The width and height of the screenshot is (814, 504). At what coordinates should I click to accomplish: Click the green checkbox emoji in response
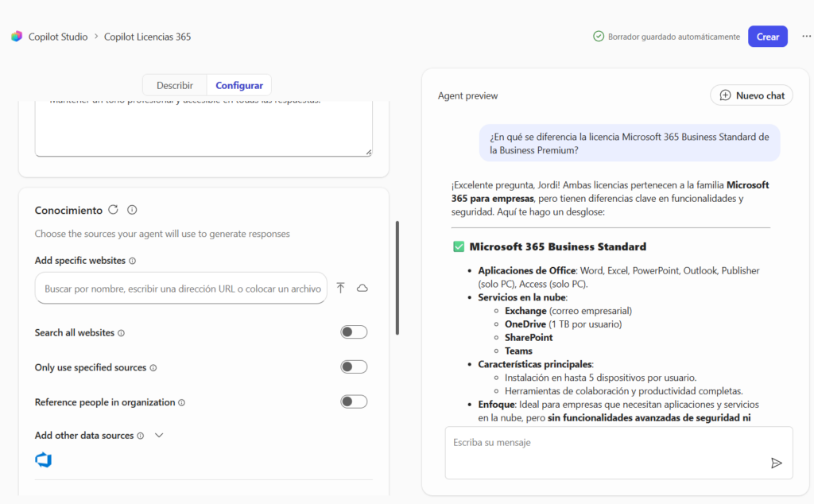click(x=459, y=246)
